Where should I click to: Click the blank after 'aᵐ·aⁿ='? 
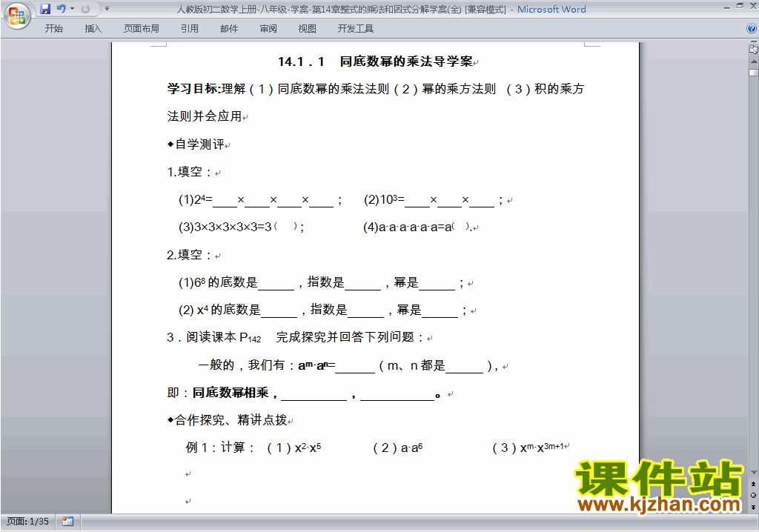pos(355,367)
